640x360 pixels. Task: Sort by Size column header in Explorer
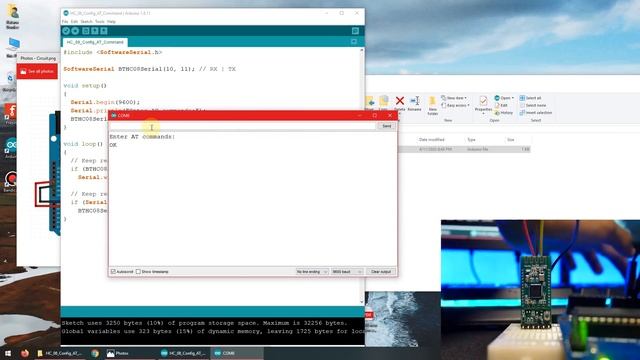tap(511, 140)
